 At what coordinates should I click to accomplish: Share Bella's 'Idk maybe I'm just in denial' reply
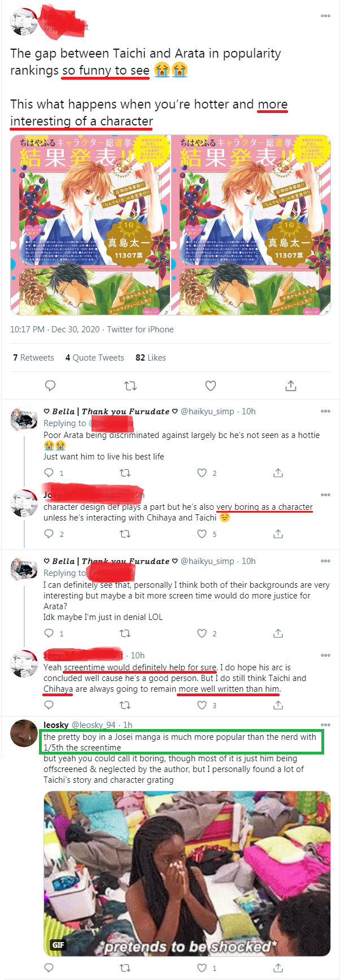coord(278,634)
